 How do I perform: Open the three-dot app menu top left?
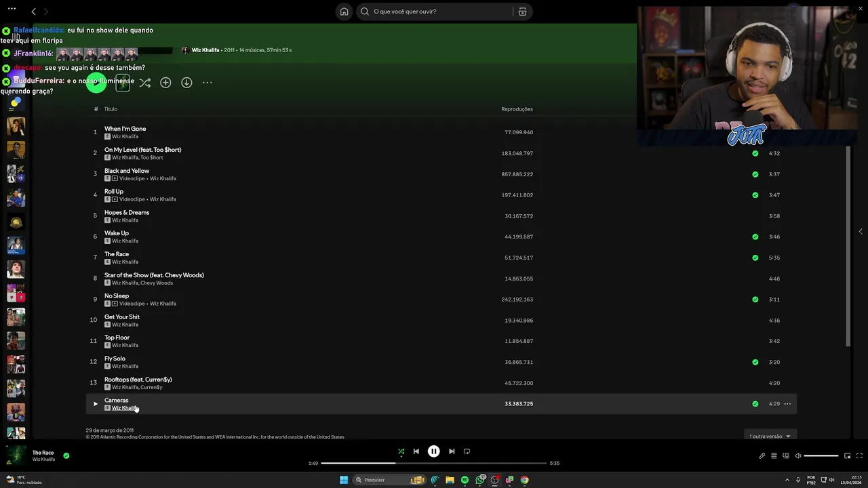tap(12, 9)
